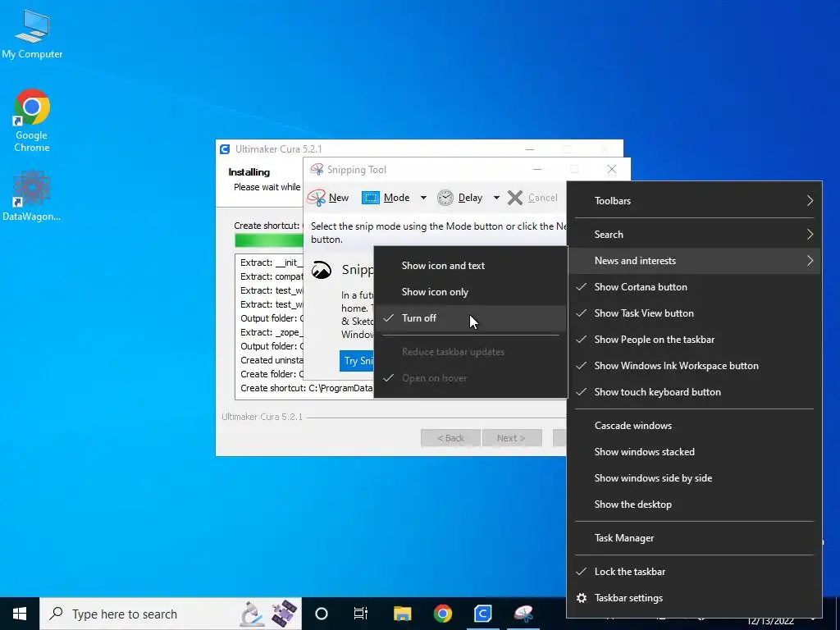The image size is (840, 630).
Task: Click 'Extract: __init_' log line
Action: click(272, 263)
